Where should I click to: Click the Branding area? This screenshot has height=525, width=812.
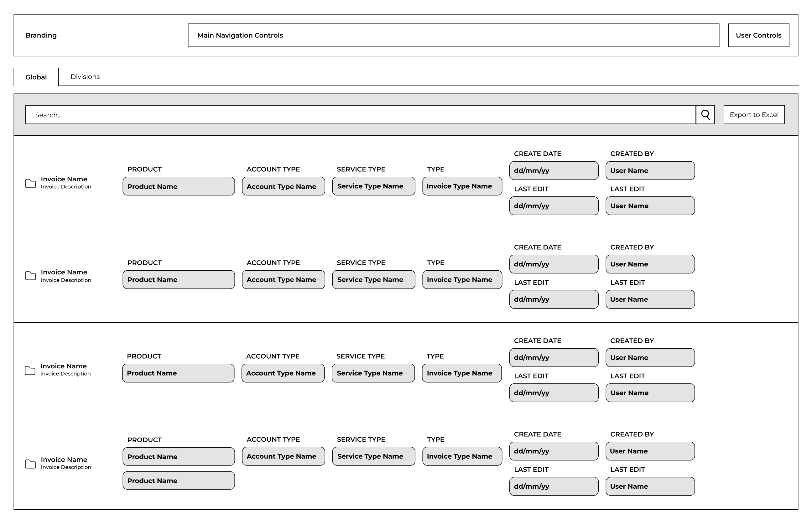41,35
